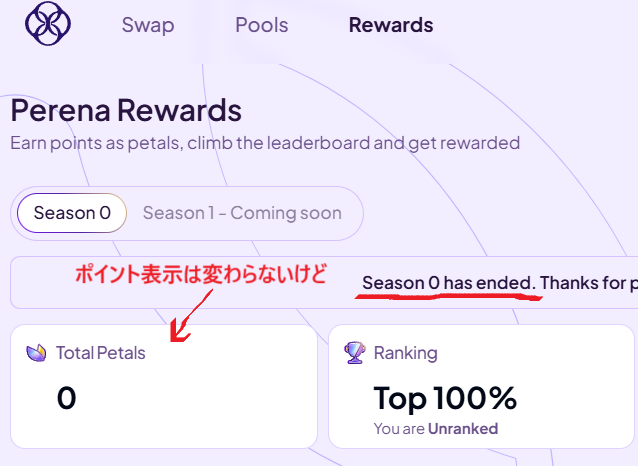638x466 pixels.
Task: Click the red arrow pointing to Total Petals
Action: tap(190, 316)
